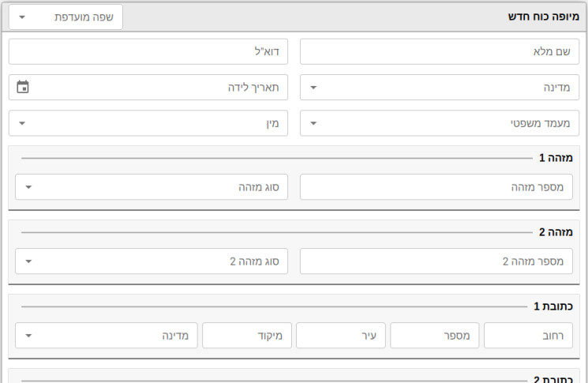The width and height of the screenshot is (588, 383).
Task: Select the מספר מזהה input field
Action: pyautogui.click(x=436, y=187)
